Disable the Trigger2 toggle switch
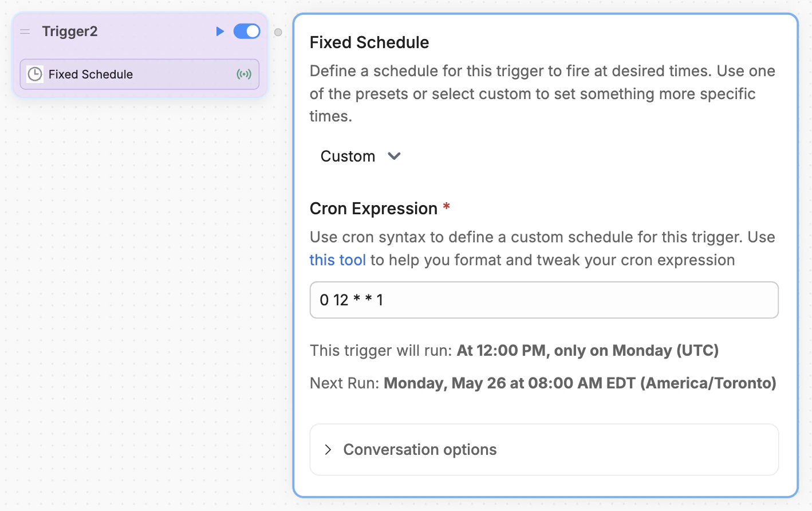 247,32
